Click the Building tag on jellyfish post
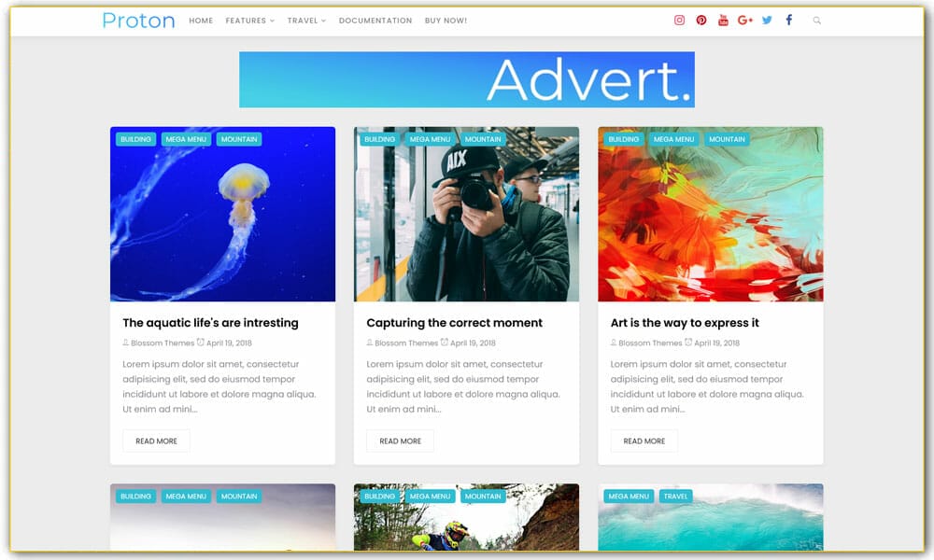 click(135, 139)
